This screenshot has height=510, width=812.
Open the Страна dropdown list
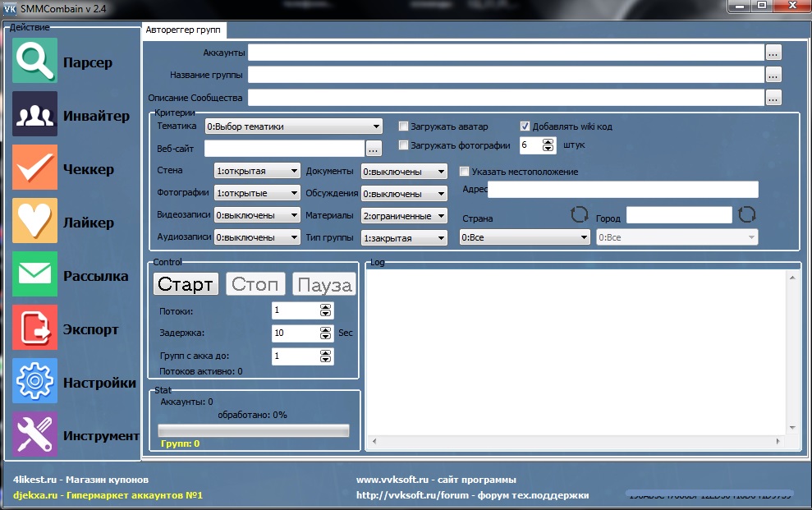[524, 237]
